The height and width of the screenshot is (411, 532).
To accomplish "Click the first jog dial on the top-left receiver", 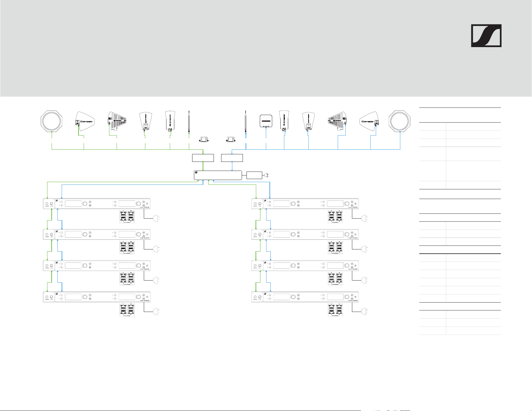I will (x=85, y=204).
